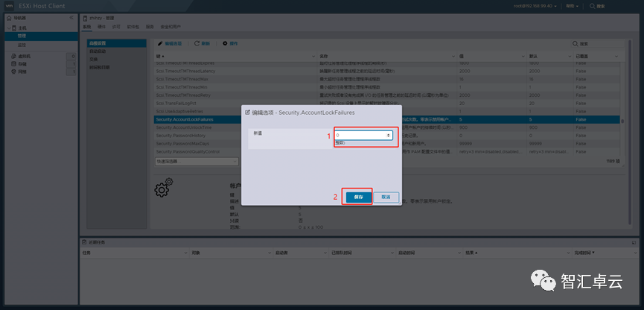
Task: Click the edit icon in the dialog title
Action: pyautogui.click(x=247, y=112)
